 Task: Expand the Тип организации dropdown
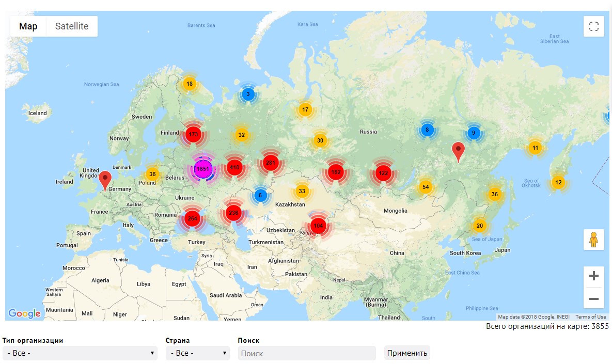[80, 353]
